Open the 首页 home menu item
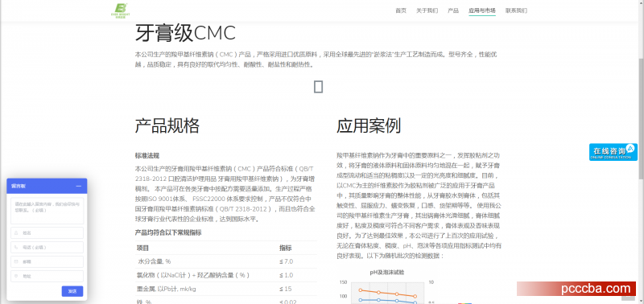Image resolution: width=644 pixels, height=304 pixels. point(401,10)
